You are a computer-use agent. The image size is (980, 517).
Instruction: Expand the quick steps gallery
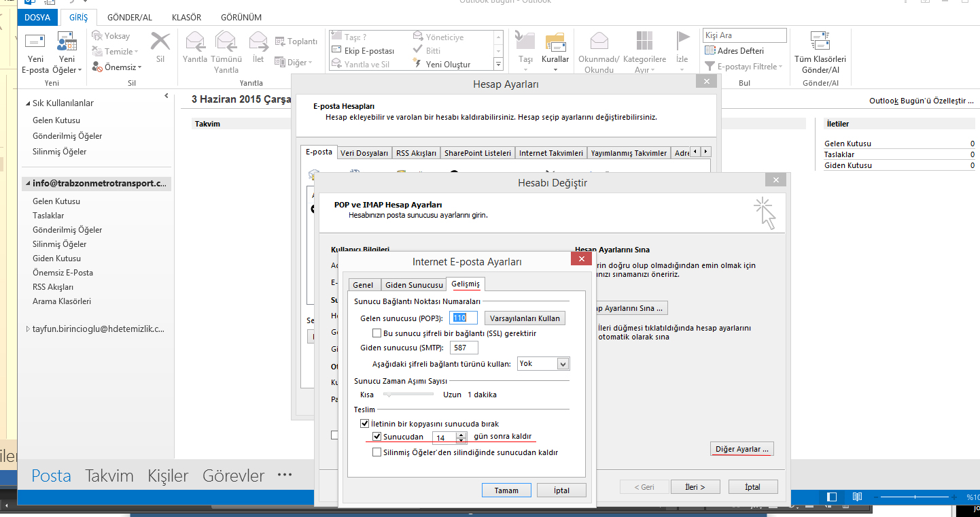tap(498, 65)
